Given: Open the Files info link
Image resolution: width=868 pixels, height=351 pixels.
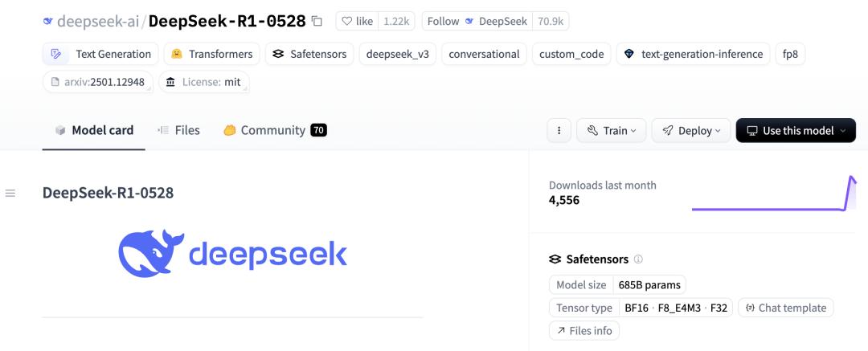Looking at the screenshot, I should pyautogui.click(x=583, y=330).
